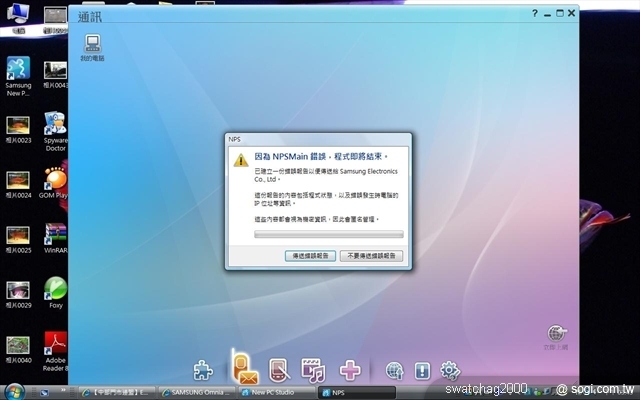640x400 pixels.
Task: Click the progress bar in the NPS dialog
Action: pyautogui.click(x=329, y=234)
